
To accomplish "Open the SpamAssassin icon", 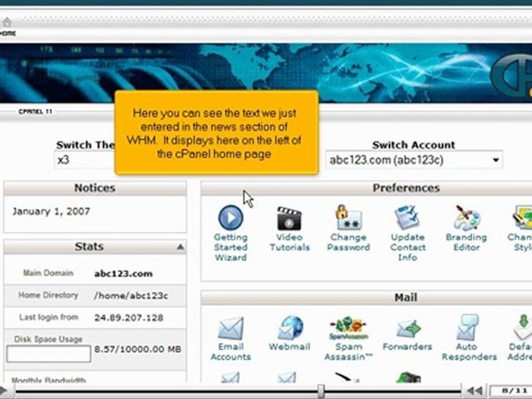I will (349, 328).
